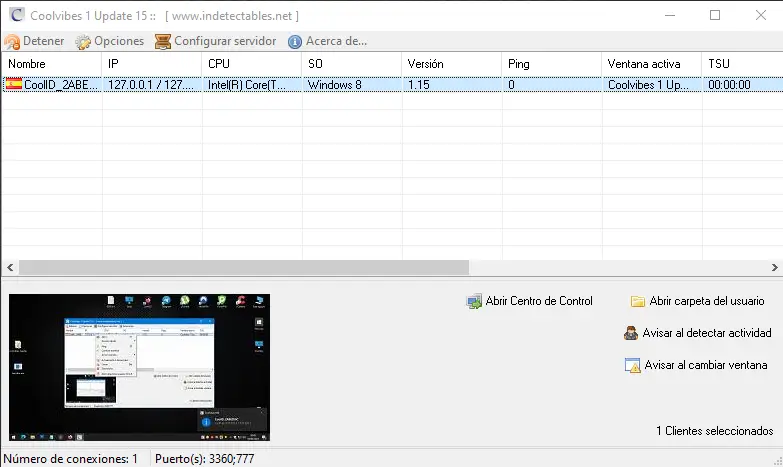783x467 pixels.
Task: Click the Configurar servidor toolbar icon
Action: [x=163, y=42]
